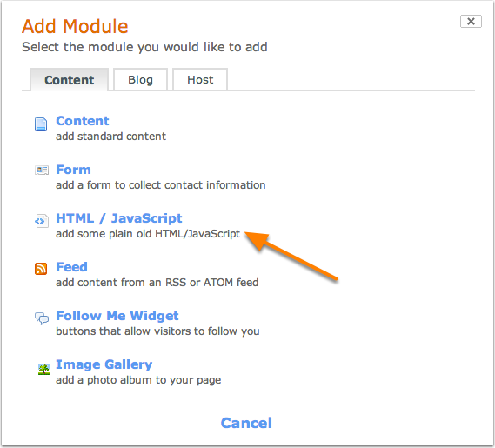This screenshot has height=448, width=495.
Task: Click the Image Gallery tree picture icon
Action: 43,369
